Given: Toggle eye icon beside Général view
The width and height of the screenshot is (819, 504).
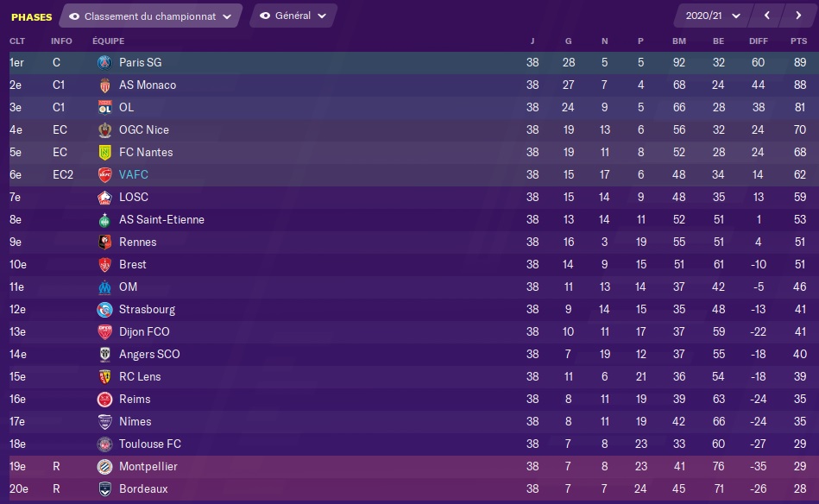Looking at the screenshot, I should (x=265, y=16).
